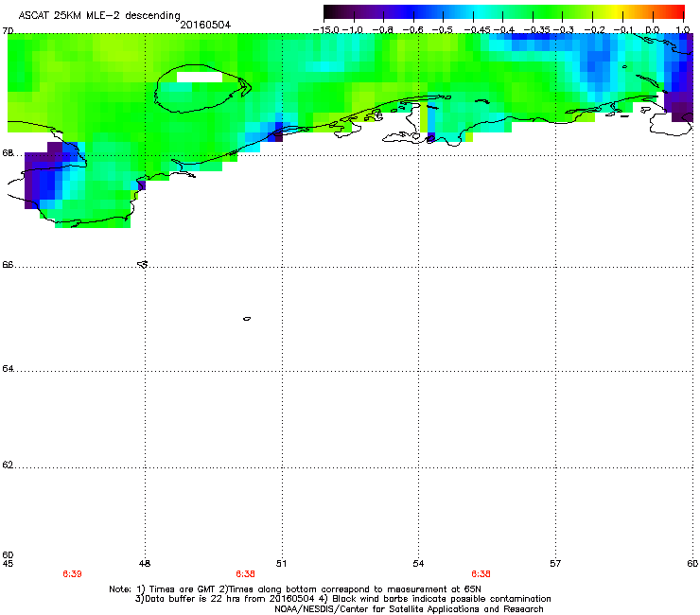
Task: Click the '1.0' color scale label
Action: point(683,29)
